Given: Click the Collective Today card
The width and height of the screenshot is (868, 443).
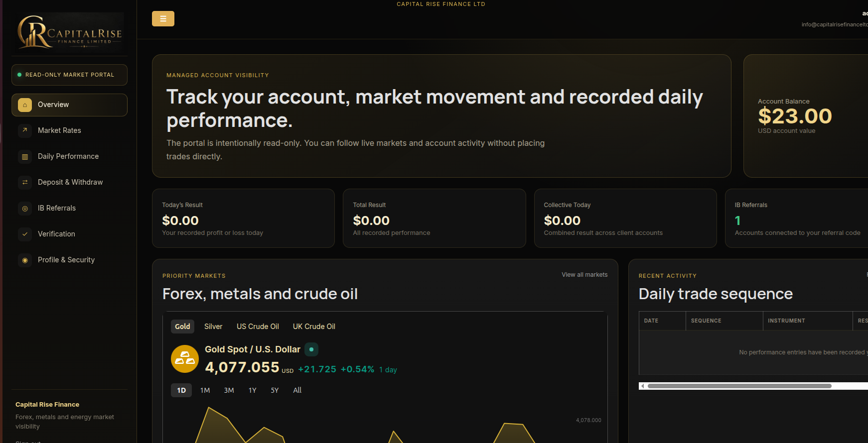Looking at the screenshot, I should [x=625, y=218].
